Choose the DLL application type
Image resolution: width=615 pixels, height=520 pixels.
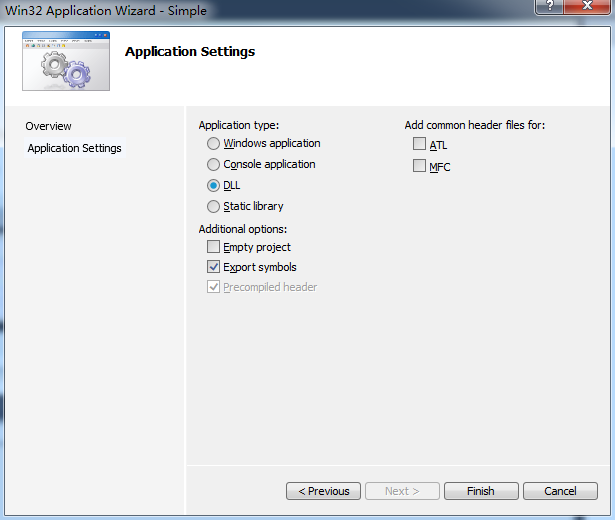coord(213,185)
